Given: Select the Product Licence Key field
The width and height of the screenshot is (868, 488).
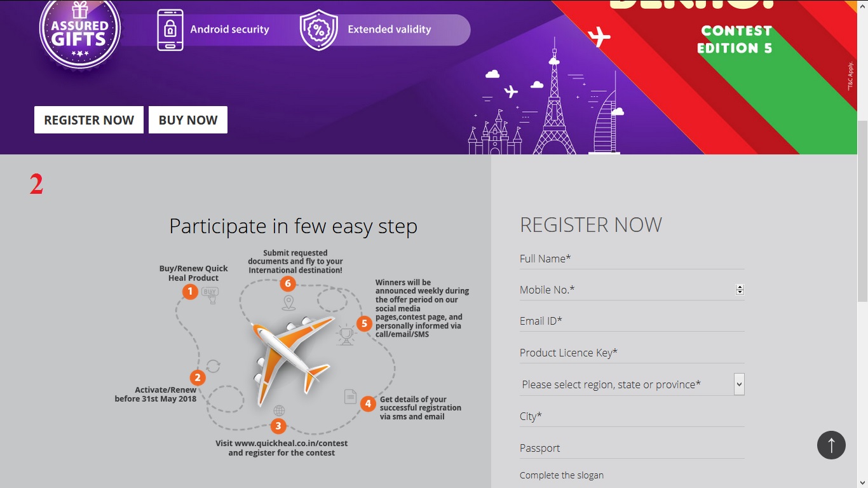Looking at the screenshot, I should point(632,353).
